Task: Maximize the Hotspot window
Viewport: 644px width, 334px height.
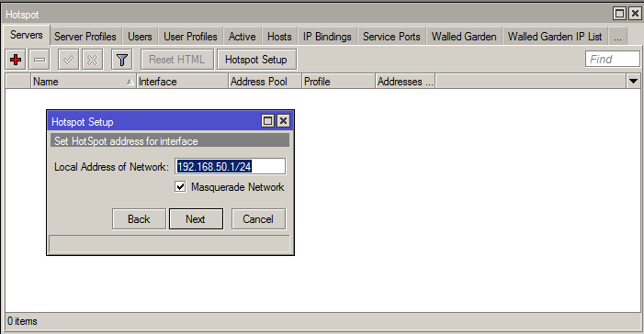Action: point(619,14)
